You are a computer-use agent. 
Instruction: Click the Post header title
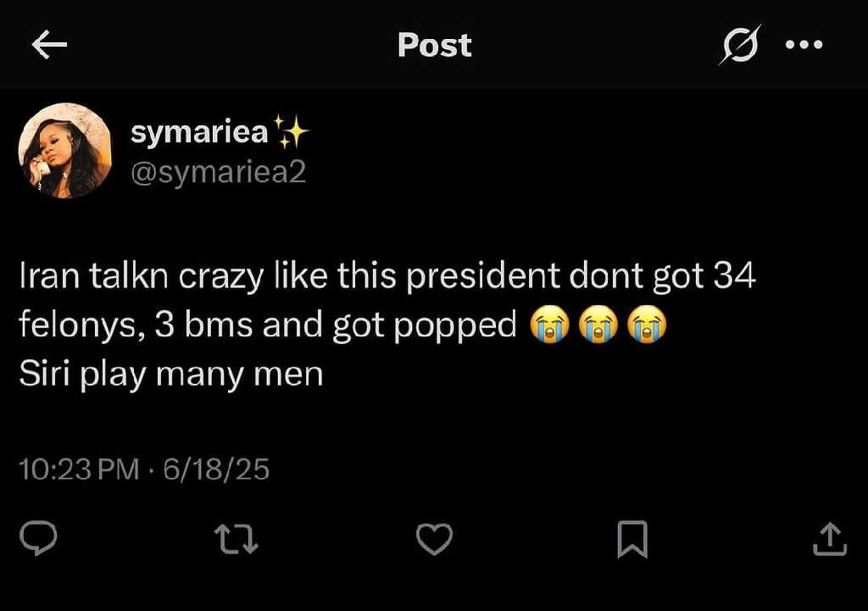tap(434, 45)
